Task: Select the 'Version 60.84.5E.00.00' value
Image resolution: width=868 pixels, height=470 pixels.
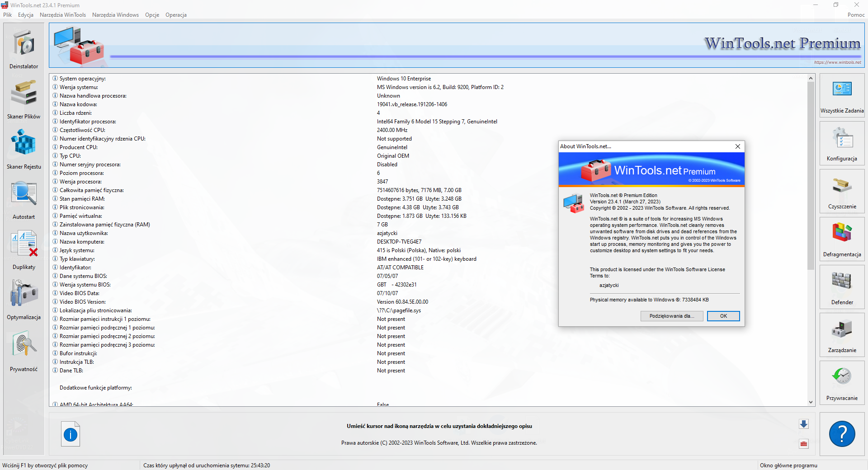Action: point(402,302)
